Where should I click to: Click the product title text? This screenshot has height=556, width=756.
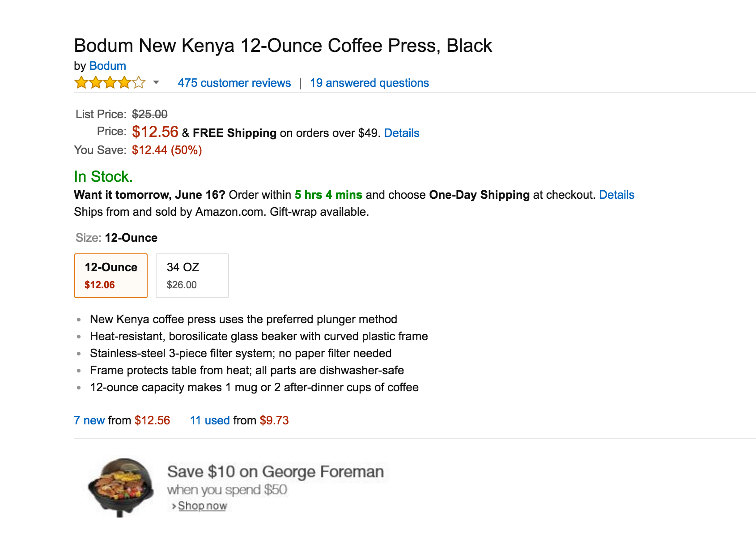point(283,46)
